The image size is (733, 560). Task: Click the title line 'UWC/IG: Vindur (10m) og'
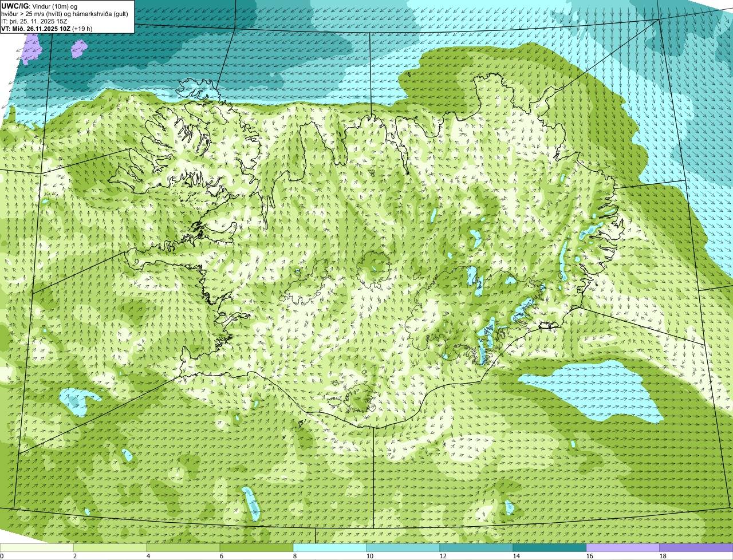40,5
